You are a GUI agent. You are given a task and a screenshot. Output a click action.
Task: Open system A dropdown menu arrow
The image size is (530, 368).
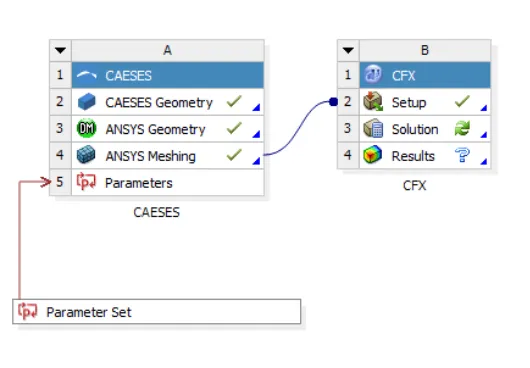click(x=61, y=51)
